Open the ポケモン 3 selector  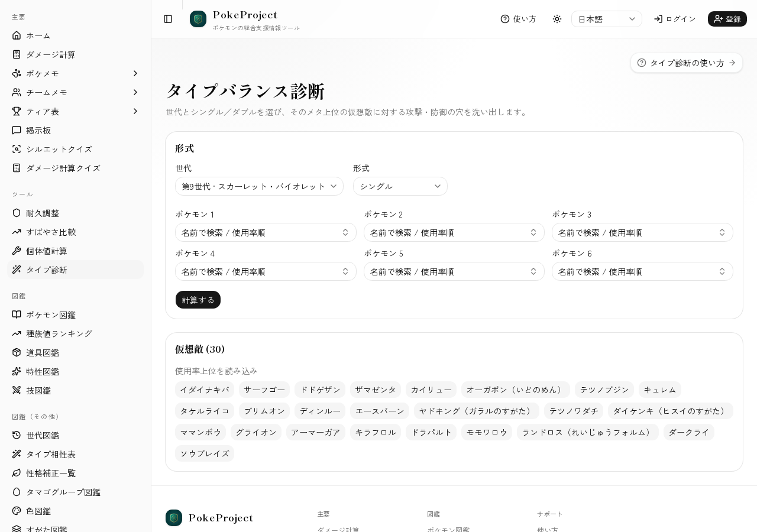click(642, 232)
